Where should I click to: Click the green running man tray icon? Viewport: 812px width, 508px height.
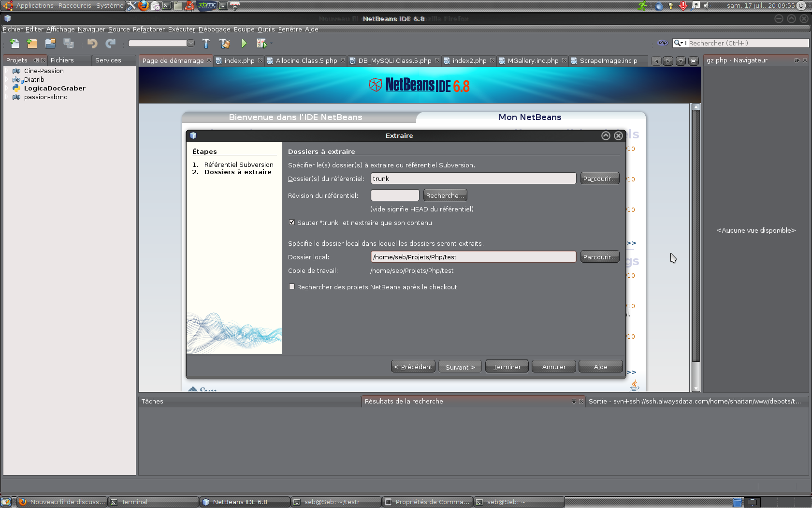pyautogui.click(x=642, y=5)
